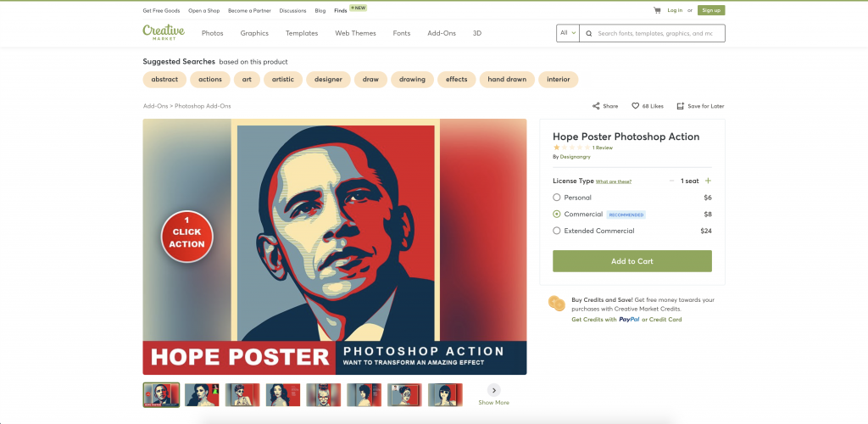The image size is (868, 424).
Task: Decrease seats with the minus icon
Action: 671,181
